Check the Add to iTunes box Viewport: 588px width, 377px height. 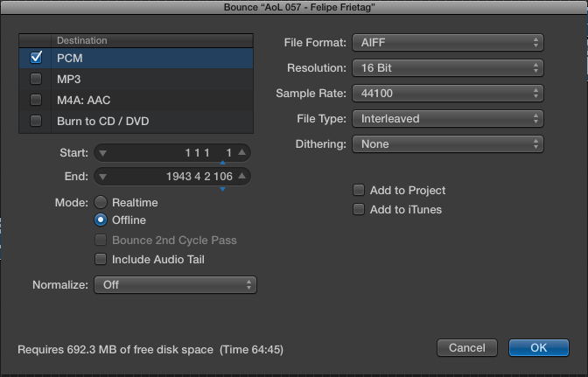[359, 209]
